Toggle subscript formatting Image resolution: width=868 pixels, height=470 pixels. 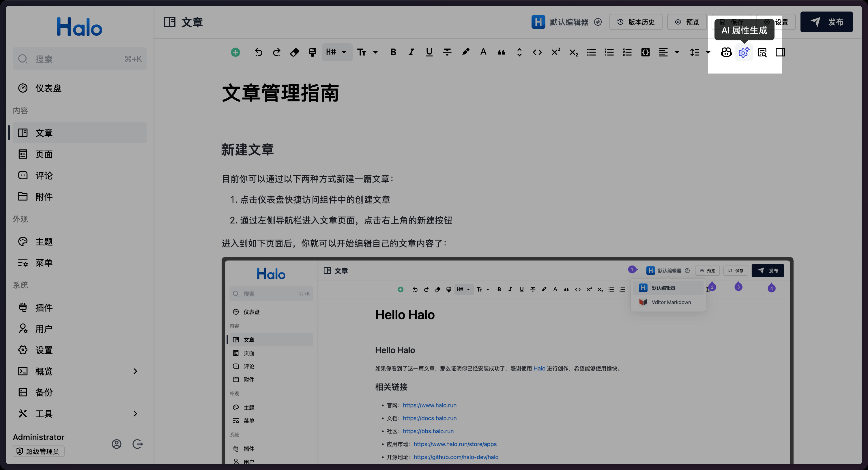click(x=573, y=52)
